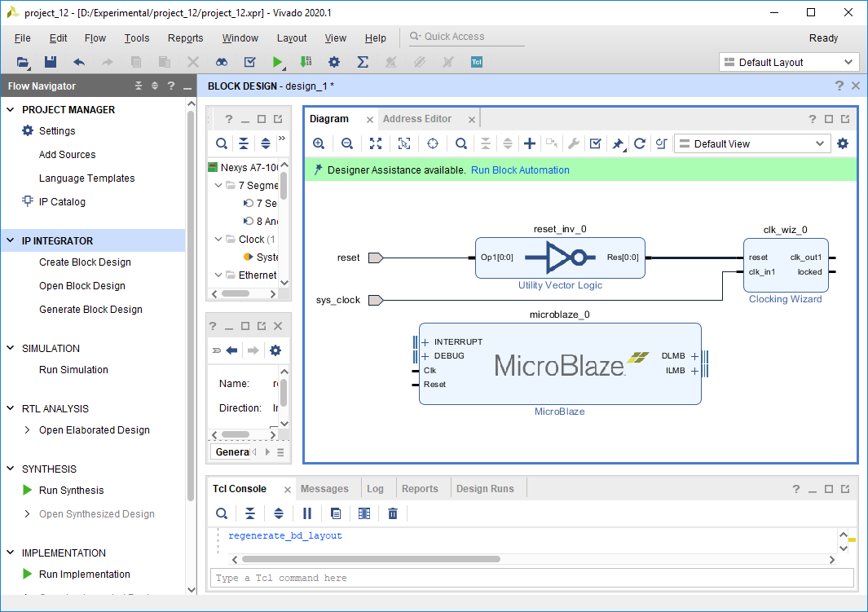Toggle column selection mode in Tcl Console
The image size is (868, 612).
coord(364,513)
